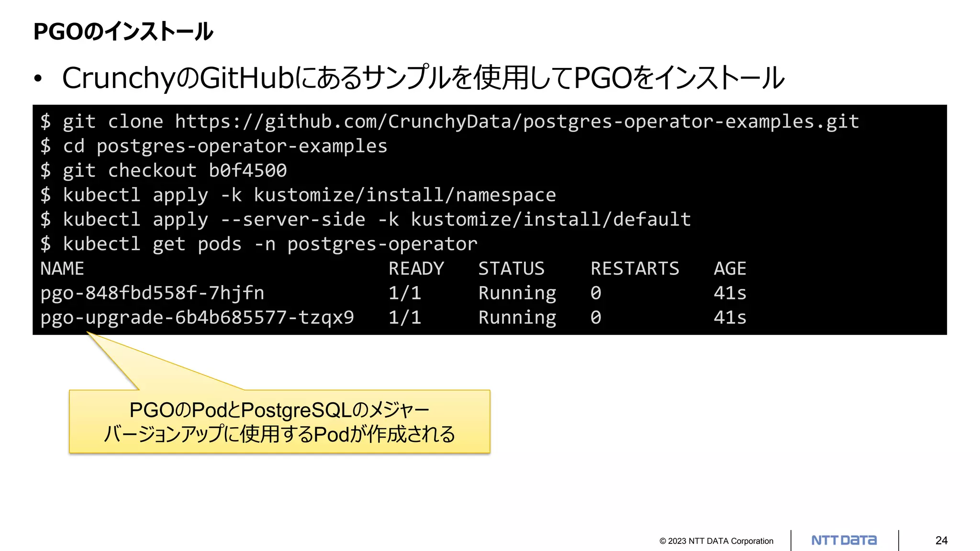Click the yellow callout about PGO pods

point(279,421)
